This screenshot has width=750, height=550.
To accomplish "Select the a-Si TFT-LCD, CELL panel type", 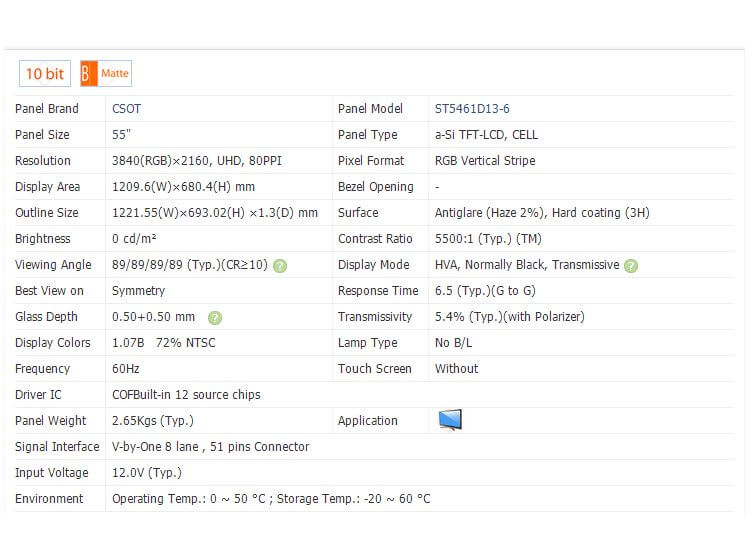I will (486, 135).
